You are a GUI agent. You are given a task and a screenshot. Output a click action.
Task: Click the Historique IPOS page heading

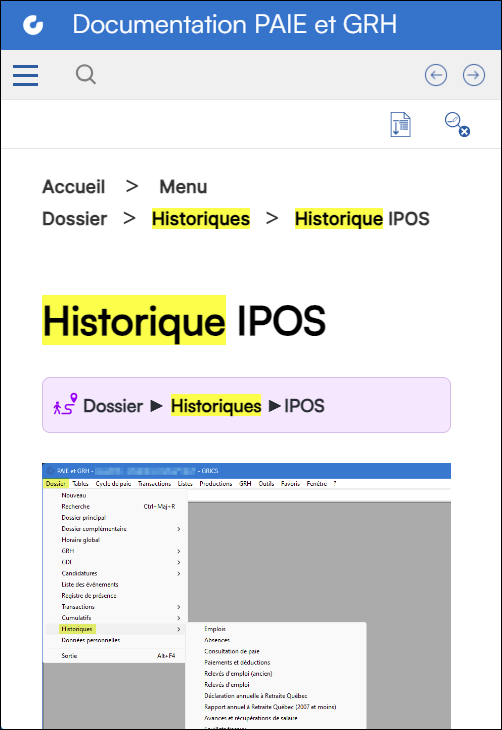tap(184, 320)
